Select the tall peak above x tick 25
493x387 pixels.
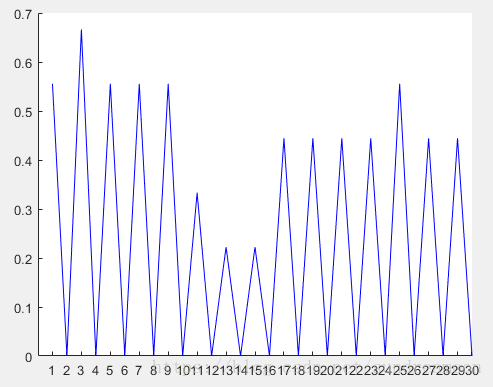(x=400, y=84)
